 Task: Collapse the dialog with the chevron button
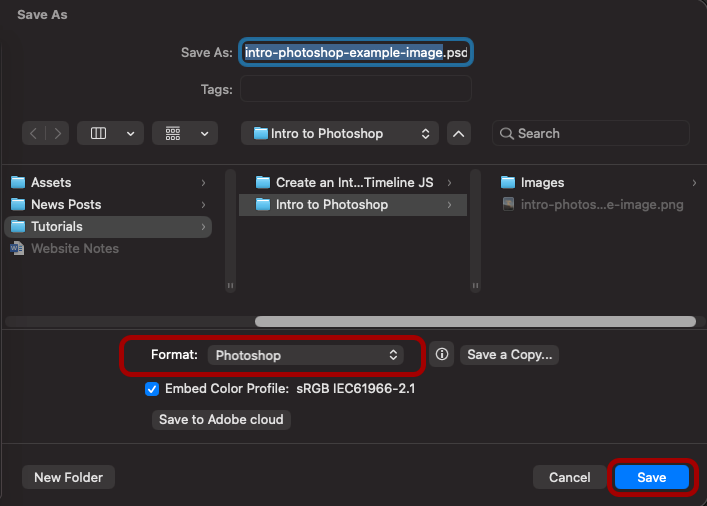pyautogui.click(x=458, y=133)
